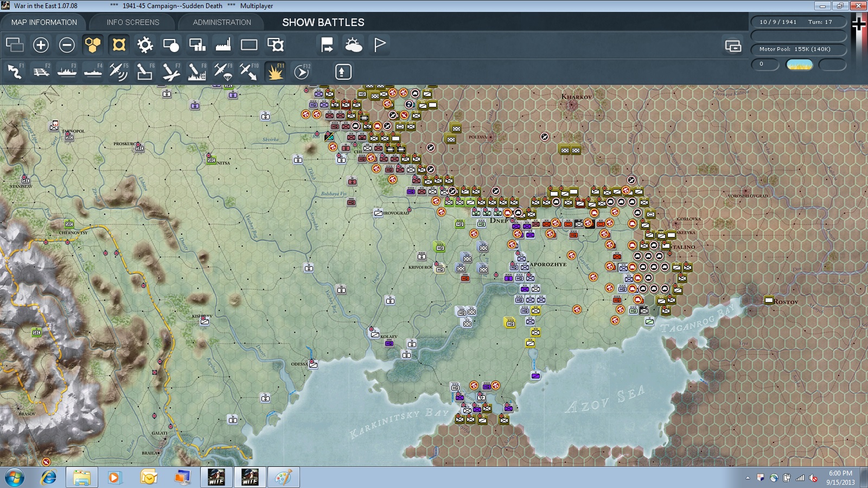Open Internet Explorer from the taskbar
The image size is (868, 488).
pos(49,478)
